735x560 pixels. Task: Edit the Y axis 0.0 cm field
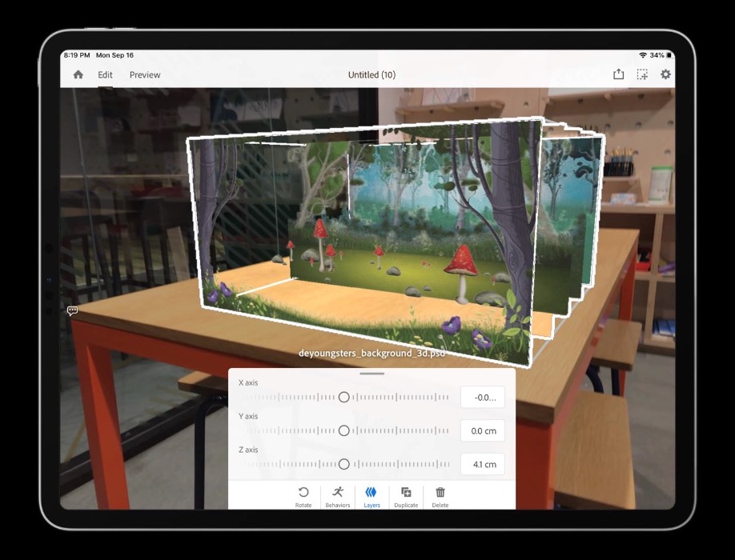(x=483, y=430)
